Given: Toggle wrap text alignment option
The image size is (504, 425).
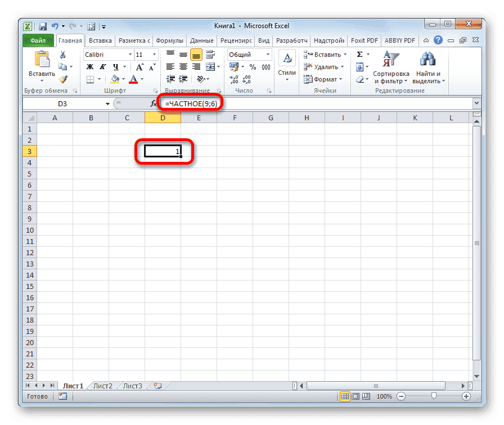Looking at the screenshot, I should pyautogui.click(x=211, y=54).
